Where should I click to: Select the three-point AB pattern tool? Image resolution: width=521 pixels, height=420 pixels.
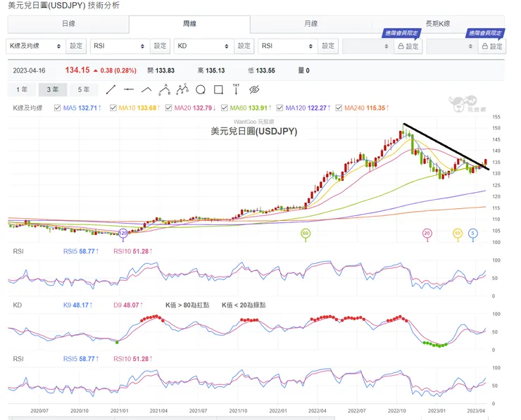(x=165, y=89)
